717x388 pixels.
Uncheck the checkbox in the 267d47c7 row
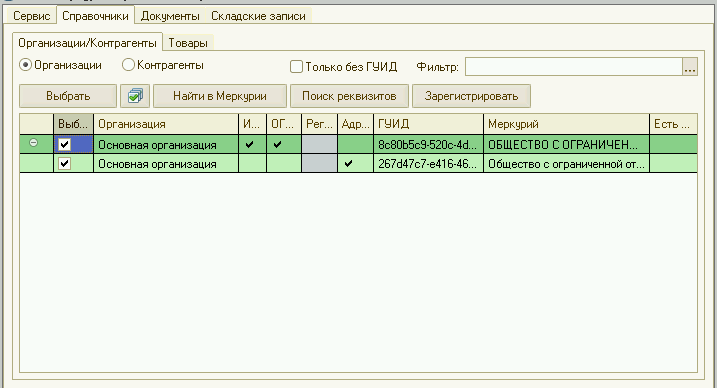point(64,164)
